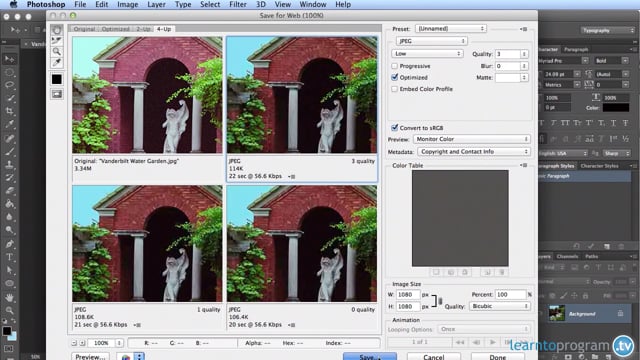Click the Save button
This screenshot has height=360, width=640.
370,357
